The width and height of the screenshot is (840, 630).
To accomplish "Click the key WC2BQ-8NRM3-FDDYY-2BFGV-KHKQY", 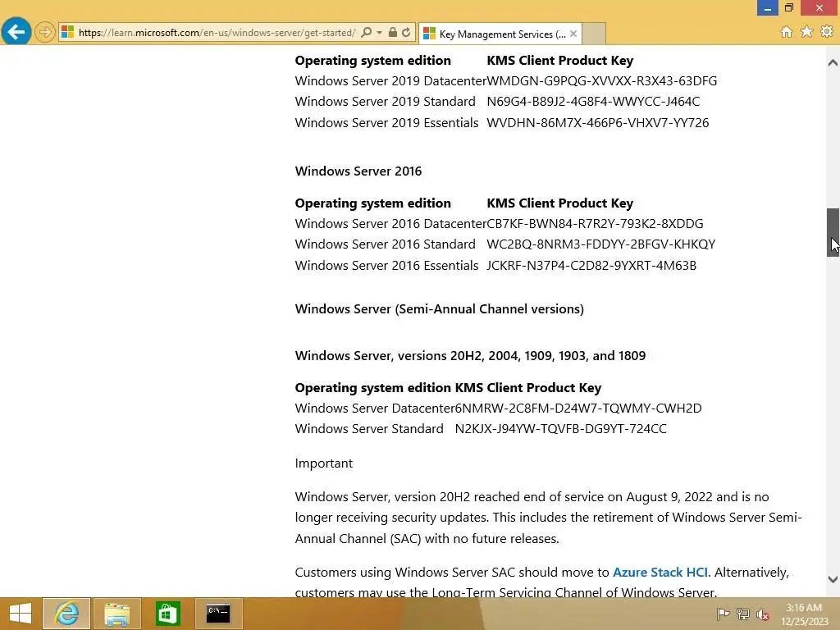I will [x=600, y=244].
